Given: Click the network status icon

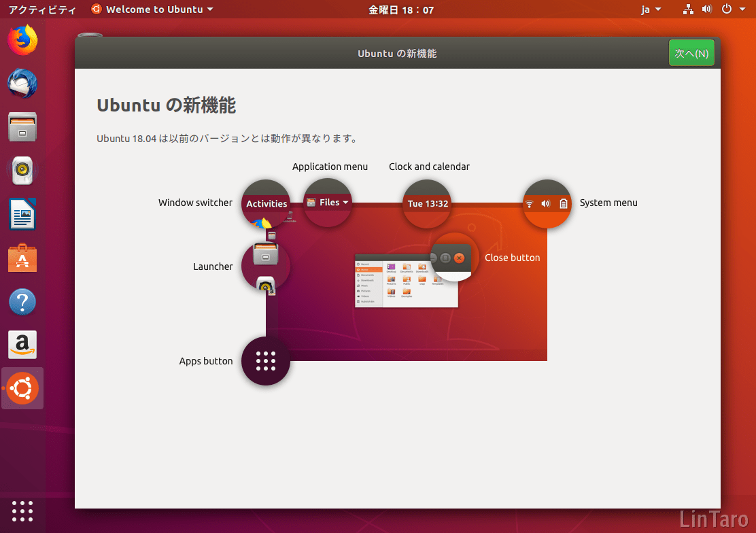Looking at the screenshot, I should coord(688,9).
